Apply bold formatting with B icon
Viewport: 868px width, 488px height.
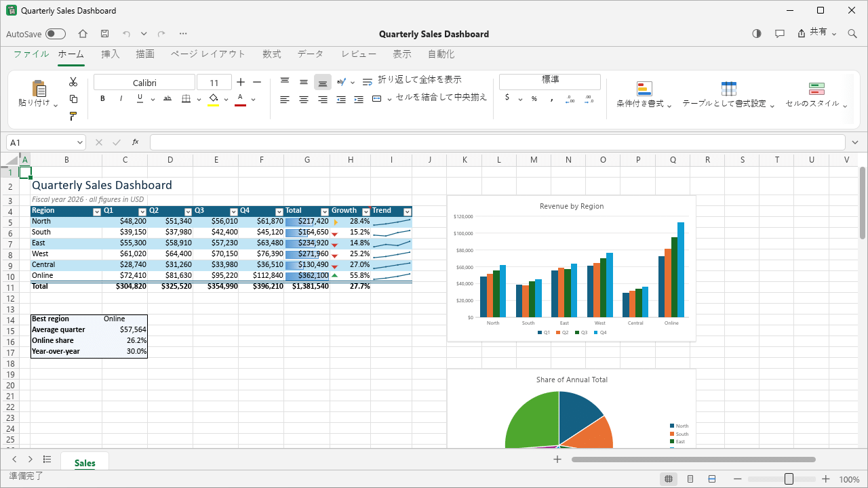pyautogui.click(x=102, y=99)
